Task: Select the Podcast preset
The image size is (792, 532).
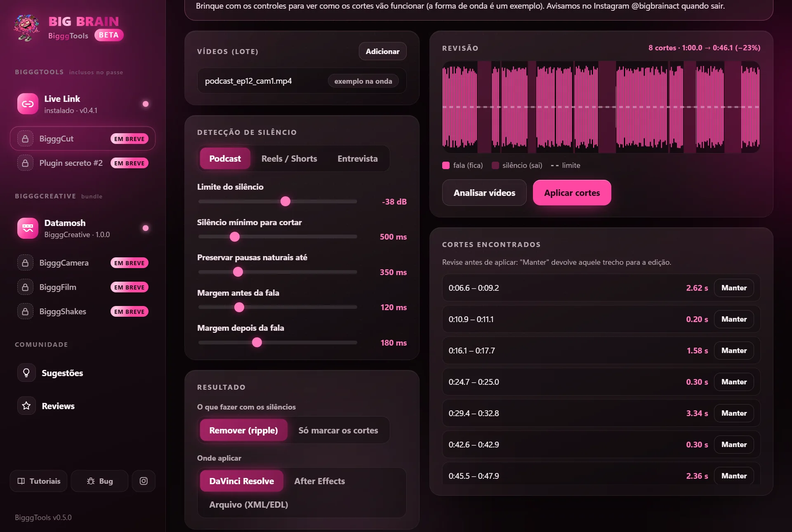Action: click(x=225, y=158)
